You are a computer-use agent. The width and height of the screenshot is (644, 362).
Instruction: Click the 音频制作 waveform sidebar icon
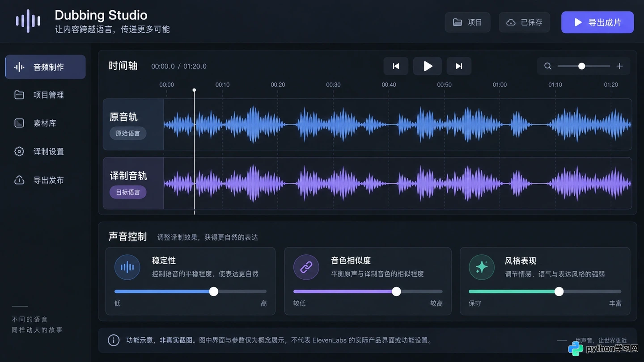click(19, 67)
